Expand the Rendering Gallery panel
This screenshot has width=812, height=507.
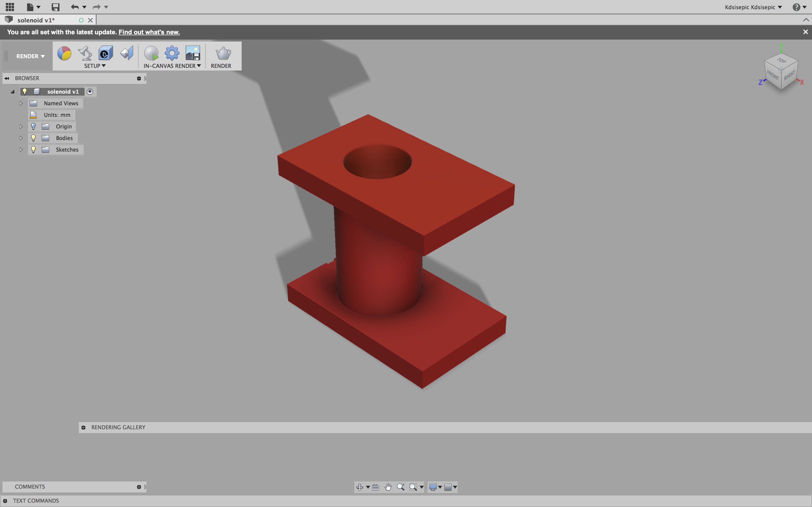pos(84,427)
